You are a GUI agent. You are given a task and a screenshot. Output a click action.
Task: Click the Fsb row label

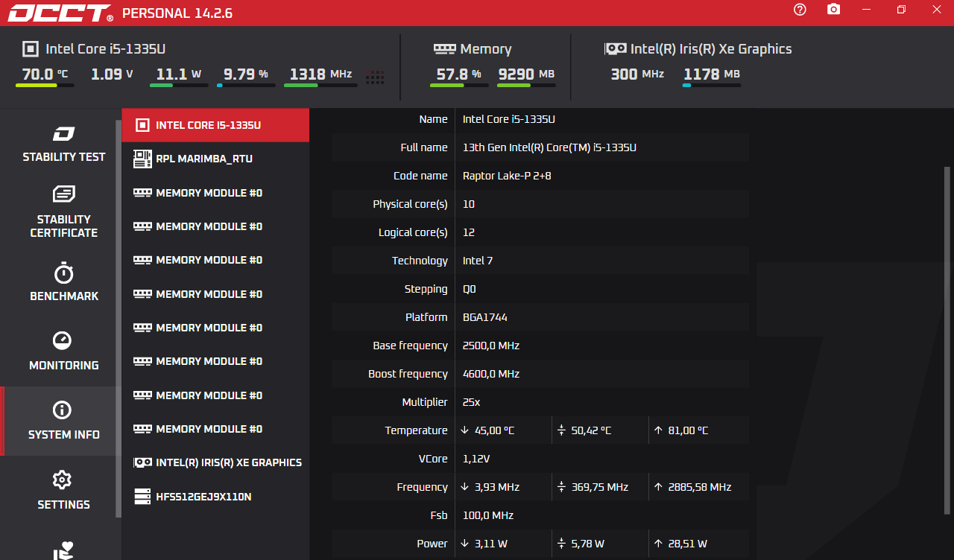(439, 515)
